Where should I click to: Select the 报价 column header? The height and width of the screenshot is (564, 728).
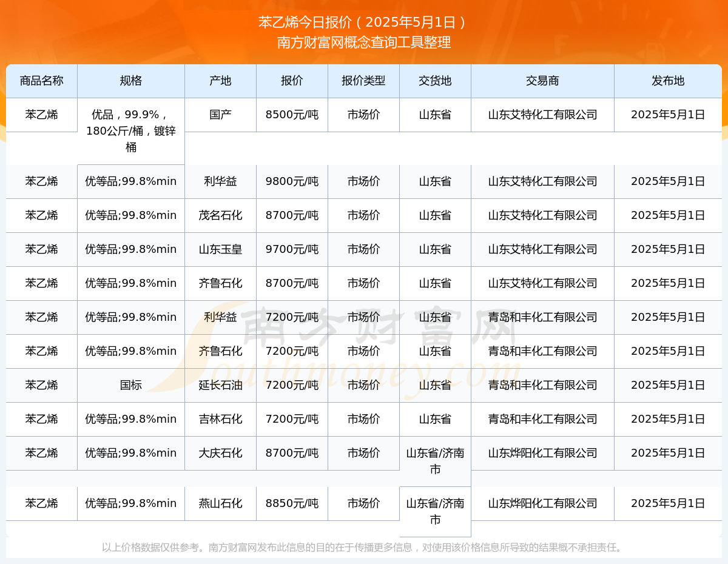pos(292,81)
